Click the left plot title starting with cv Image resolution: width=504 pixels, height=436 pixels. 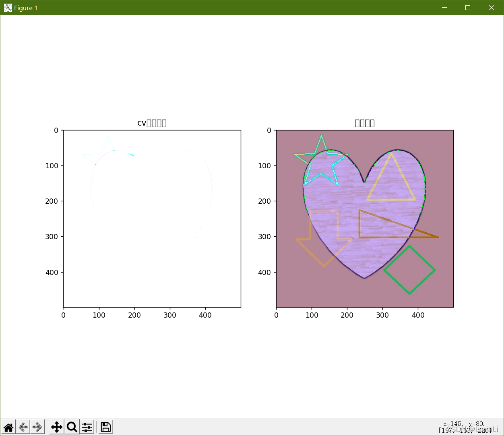(x=152, y=123)
